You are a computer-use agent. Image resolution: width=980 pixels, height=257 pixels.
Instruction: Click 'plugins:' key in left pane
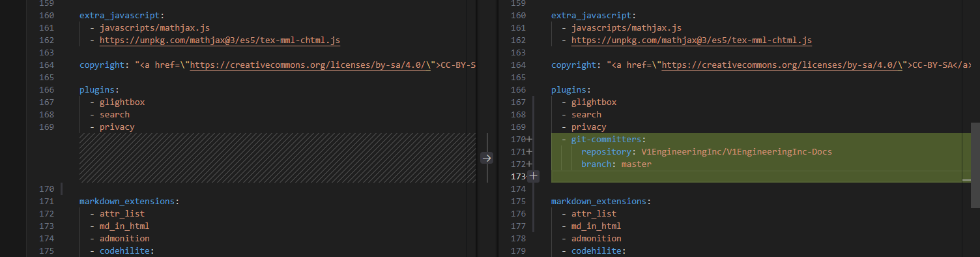click(x=100, y=90)
